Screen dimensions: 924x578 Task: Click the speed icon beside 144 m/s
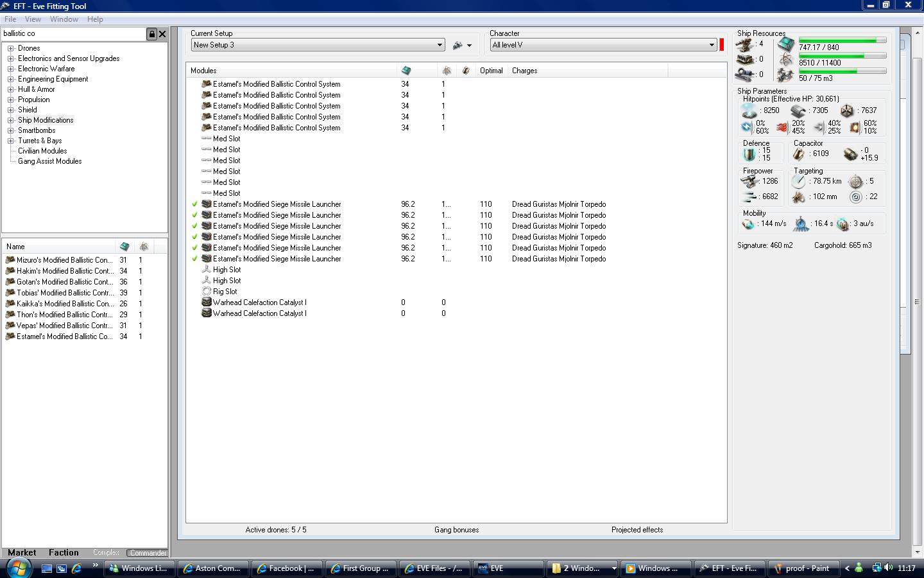pyautogui.click(x=748, y=224)
